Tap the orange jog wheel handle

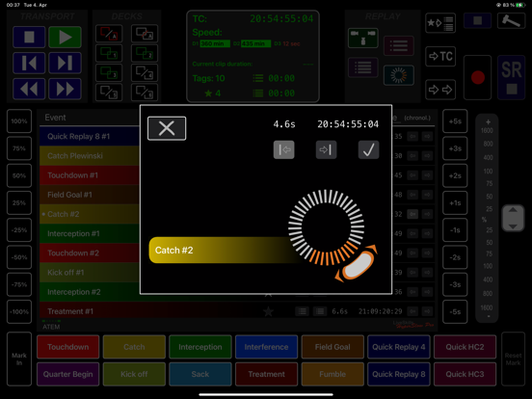[x=358, y=266]
